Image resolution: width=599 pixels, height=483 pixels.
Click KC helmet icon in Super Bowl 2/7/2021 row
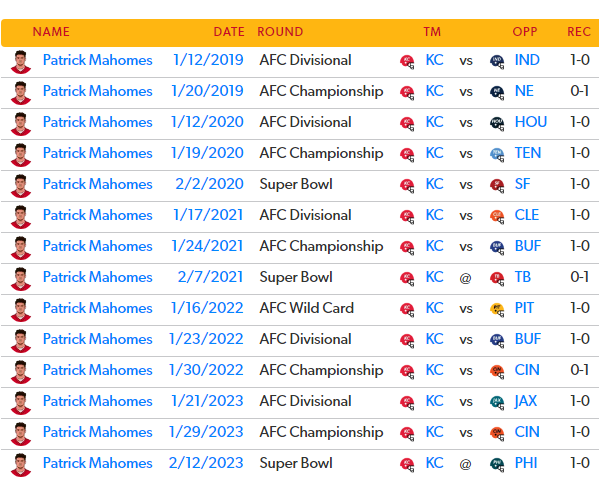click(407, 279)
